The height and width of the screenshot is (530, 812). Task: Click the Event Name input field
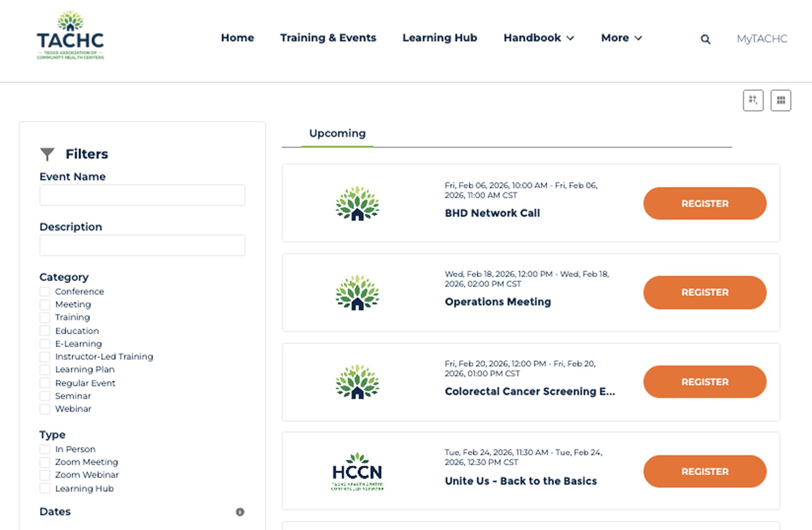tap(142, 195)
